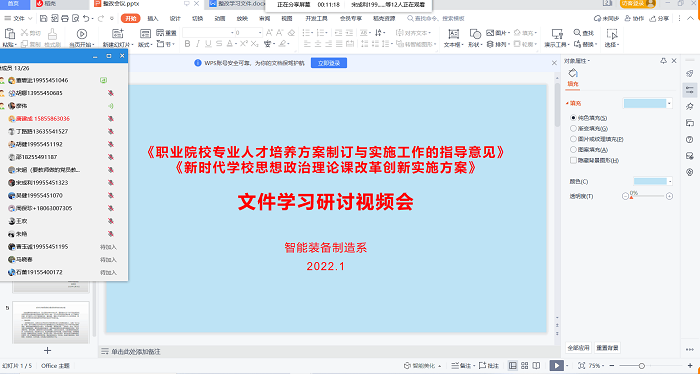Screen dimensions: 700x374
Task: Toggle muted microphone for 王欢
Action: click(110, 221)
